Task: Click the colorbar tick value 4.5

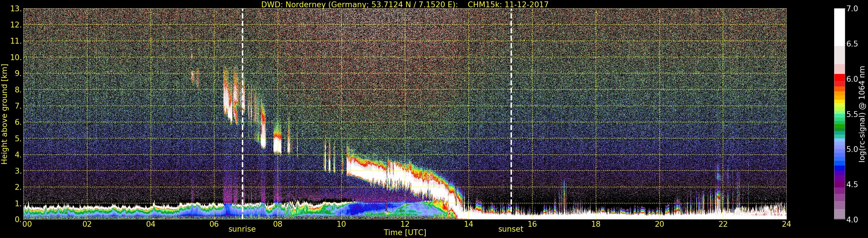Action: pyautogui.click(x=852, y=185)
